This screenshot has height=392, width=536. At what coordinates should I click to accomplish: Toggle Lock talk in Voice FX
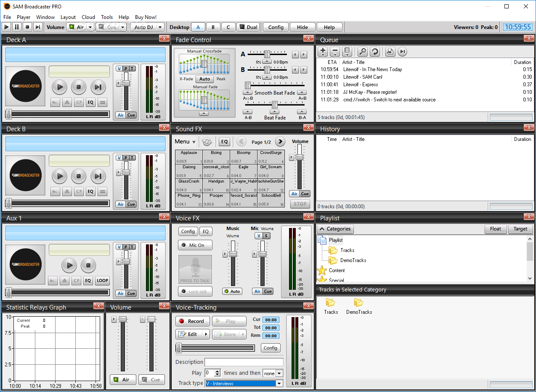pos(195,291)
